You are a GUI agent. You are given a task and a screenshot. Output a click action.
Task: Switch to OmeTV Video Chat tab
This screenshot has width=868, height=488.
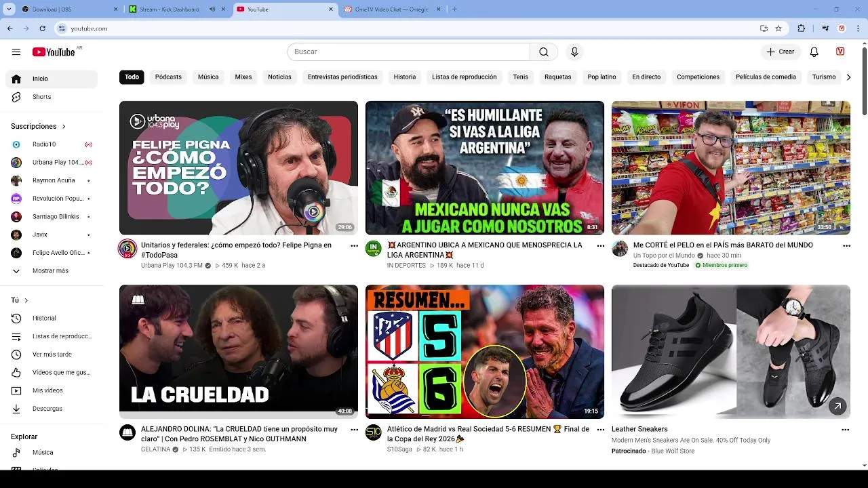pyautogui.click(x=391, y=9)
